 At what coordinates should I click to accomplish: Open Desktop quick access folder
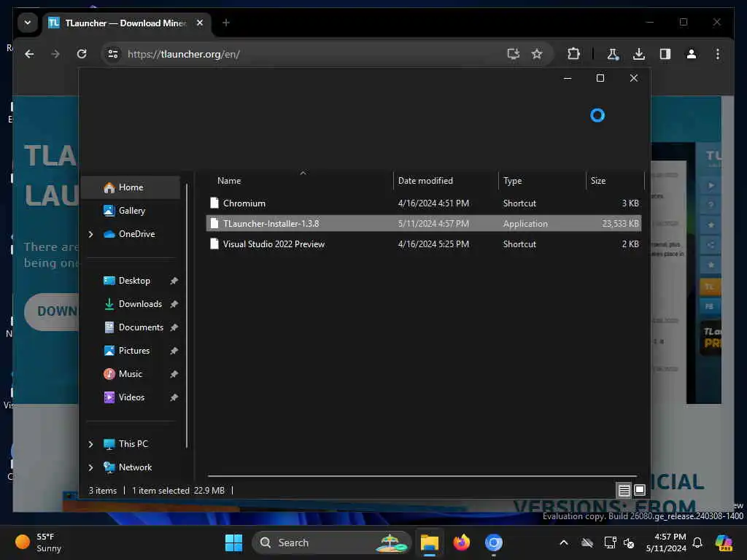pyautogui.click(x=134, y=281)
